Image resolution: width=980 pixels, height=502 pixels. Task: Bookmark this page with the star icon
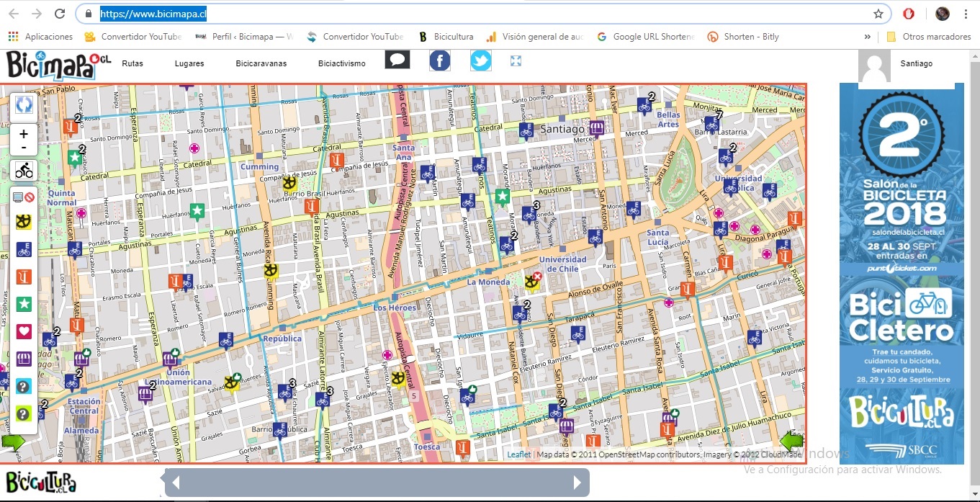[878, 14]
